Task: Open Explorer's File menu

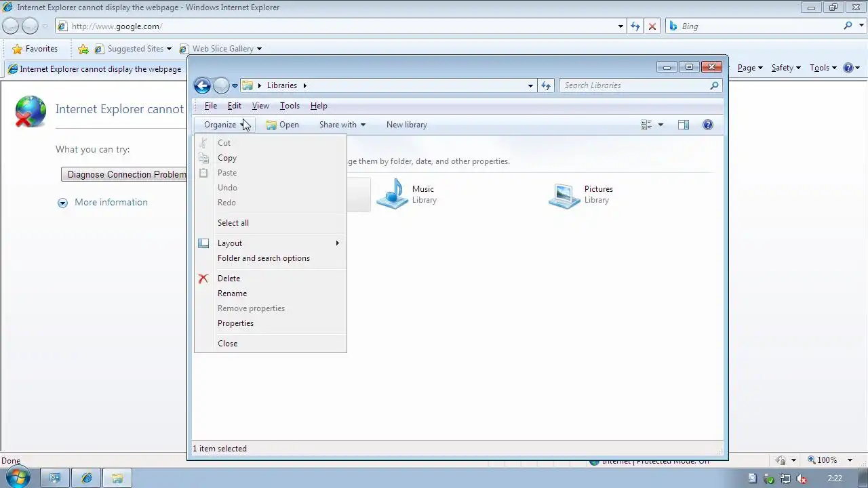Action: coord(211,106)
